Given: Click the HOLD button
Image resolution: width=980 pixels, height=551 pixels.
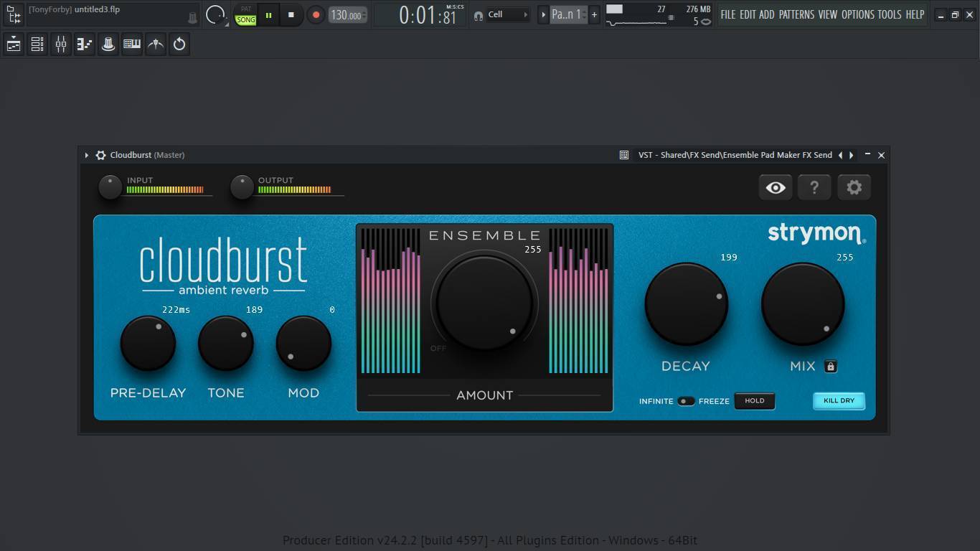Looking at the screenshot, I should 755,401.
